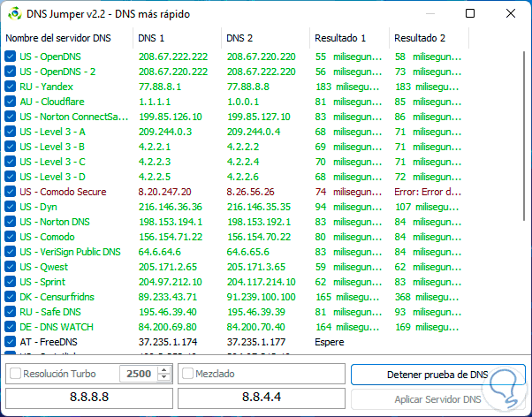Click IP address 1.0.0.1
This screenshot has height=417, width=532.
pyautogui.click(x=243, y=102)
